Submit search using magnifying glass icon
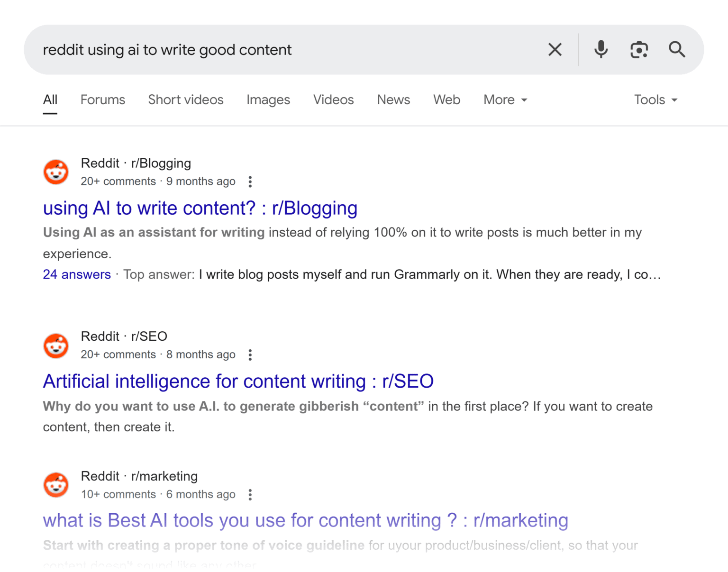The width and height of the screenshot is (728, 572). 676,50
